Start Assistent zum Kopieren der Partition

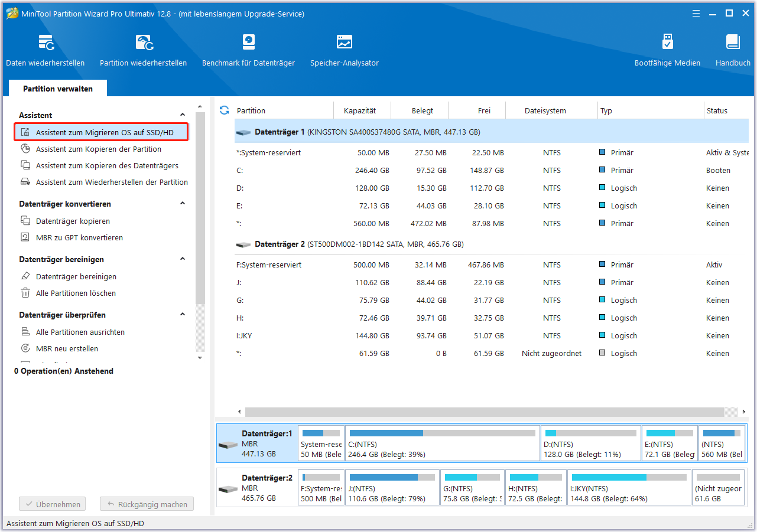tap(99, 149)
